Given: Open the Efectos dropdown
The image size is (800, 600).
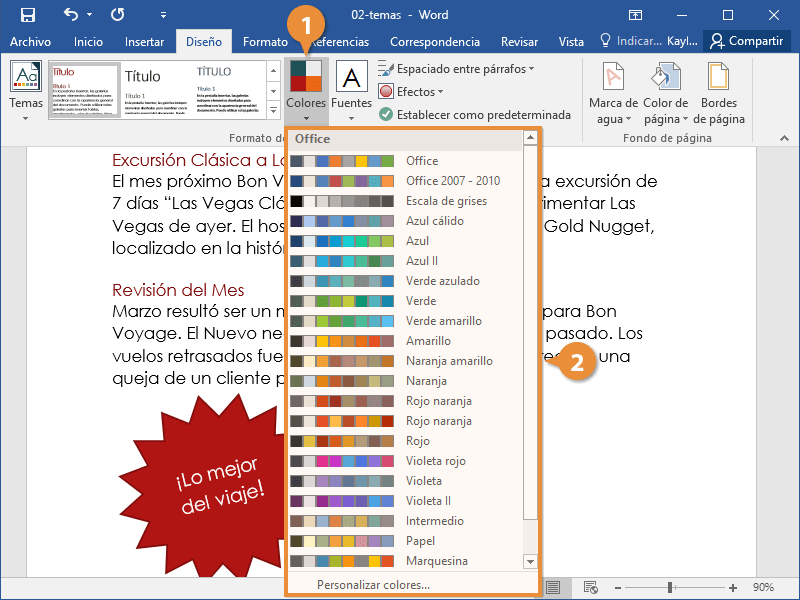Looking at the screenshot, I should tap(411, 92).
